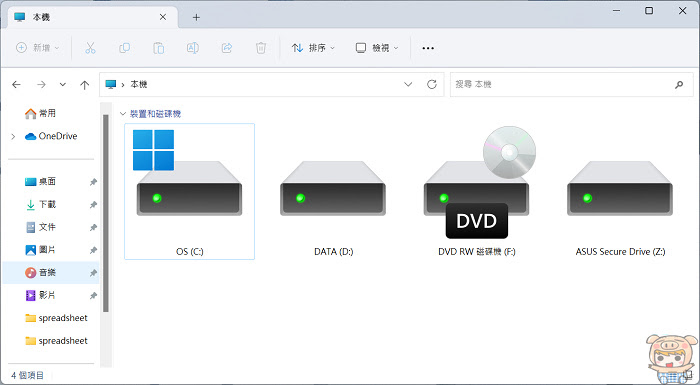Open OneDrive in the sidebar
The image size is (700, 385).
pyautogui.click(x=51, y=136)
